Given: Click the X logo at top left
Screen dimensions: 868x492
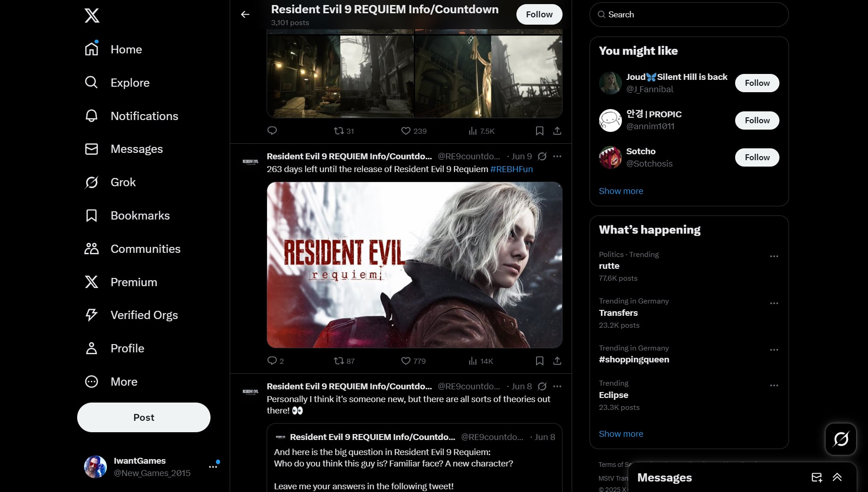Looking at the screenshot, I should tap(92, 16).
